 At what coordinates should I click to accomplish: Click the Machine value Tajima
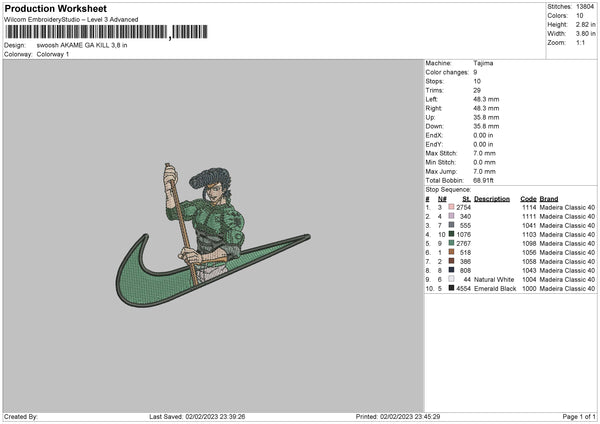click(x=483, y=63)
